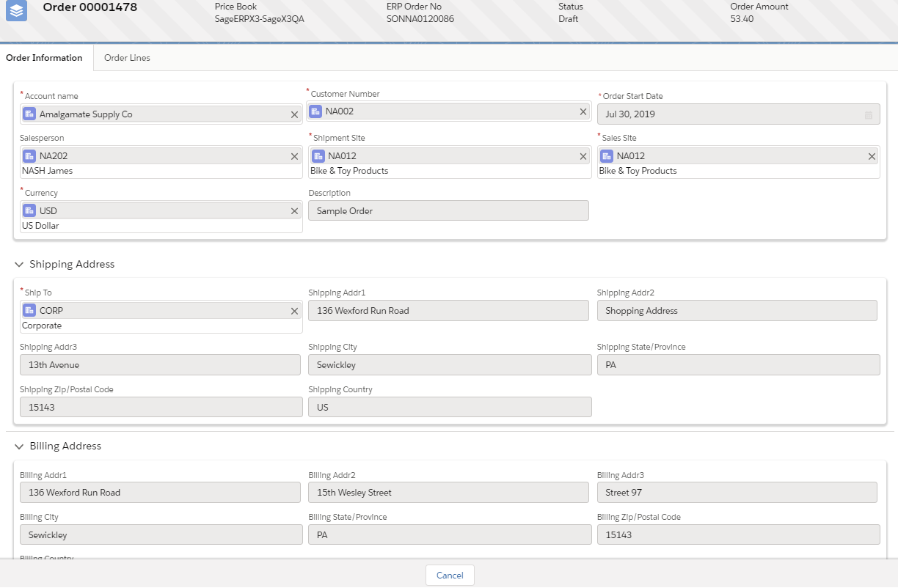Remove the CORP Ship To value
Image resolution: width=898 pixels, height=588 pixels.
click(x=294, y=311)
